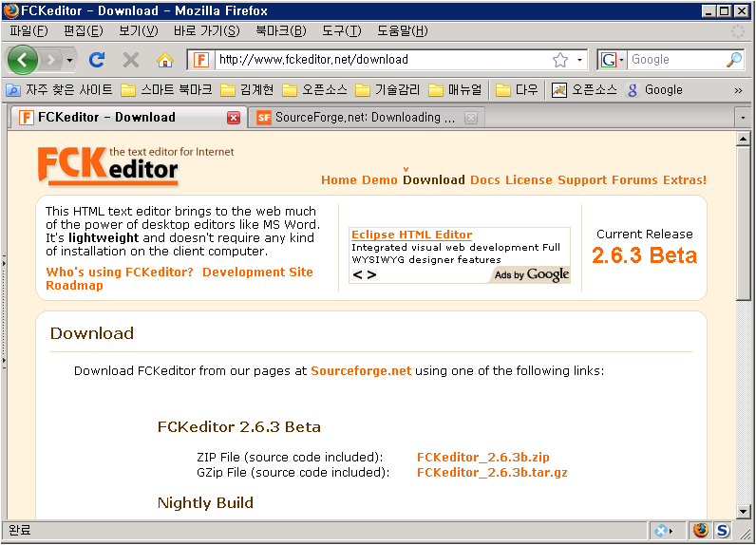The height and width of the screenshot is (545, 756).
Task: Open the 자주 찾은 사이트 bookmark
Action: (x=59, y=90)
